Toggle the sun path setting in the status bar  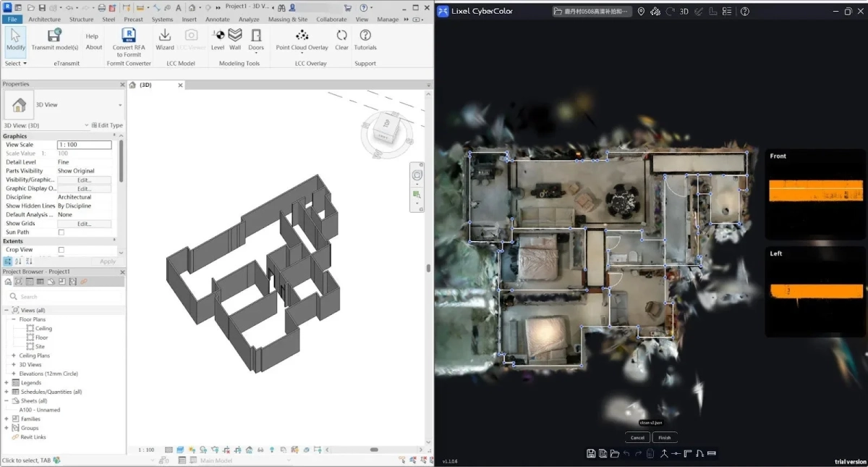tap(190, 450)
